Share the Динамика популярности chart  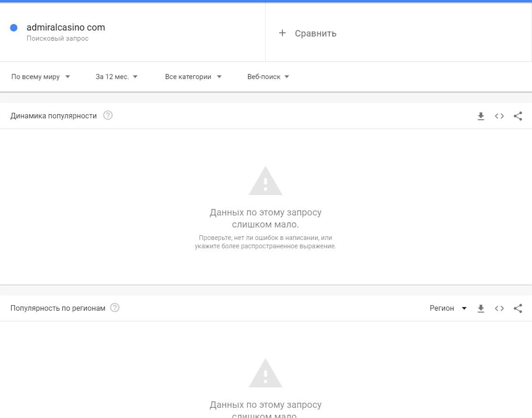(518, 116)
